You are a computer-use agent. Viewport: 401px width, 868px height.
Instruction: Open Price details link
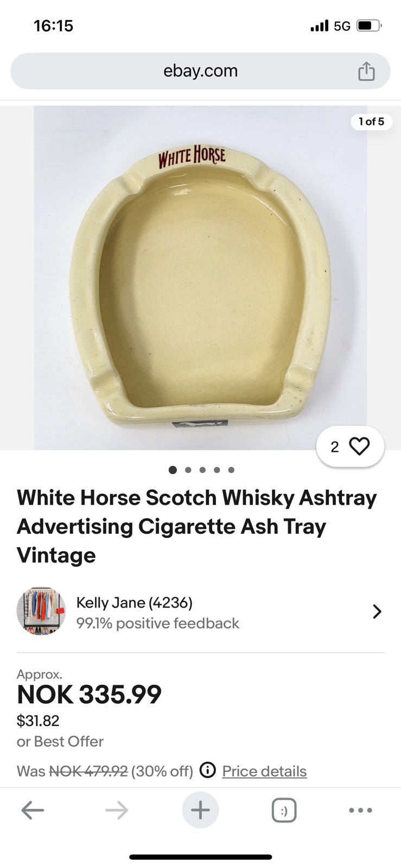point(264,771)
